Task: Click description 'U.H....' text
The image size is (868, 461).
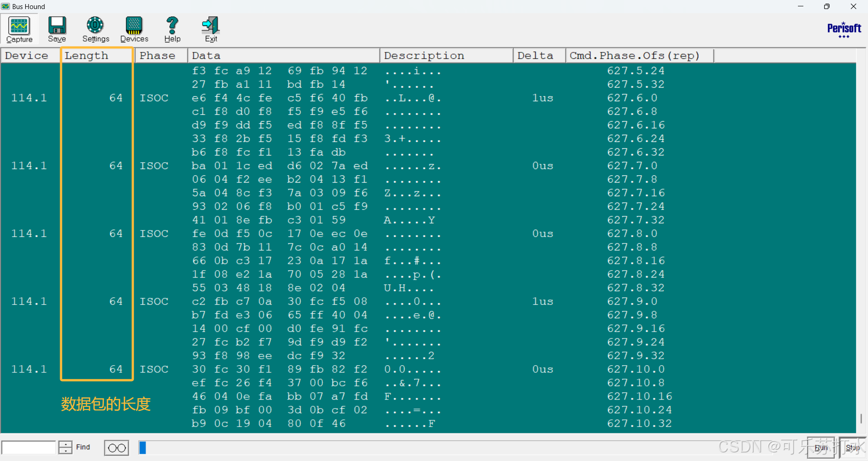Action: (x=409, y=287)
